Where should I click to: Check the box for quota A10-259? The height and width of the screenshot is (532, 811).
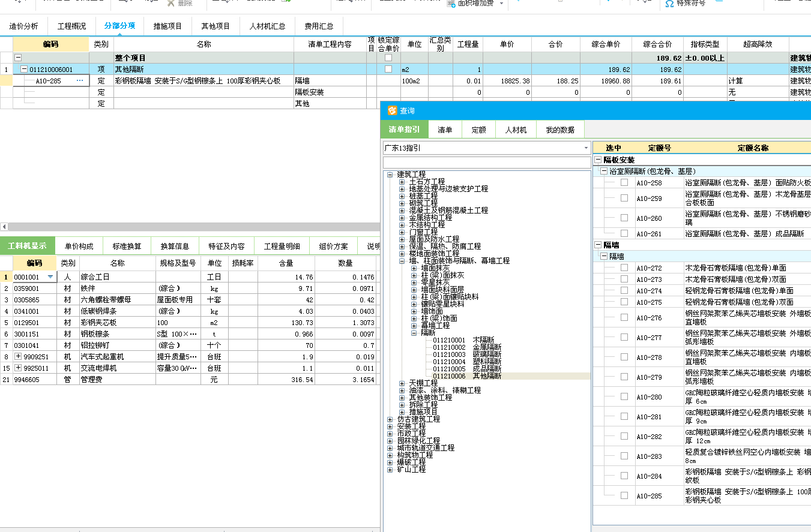(x=624, y=199)
